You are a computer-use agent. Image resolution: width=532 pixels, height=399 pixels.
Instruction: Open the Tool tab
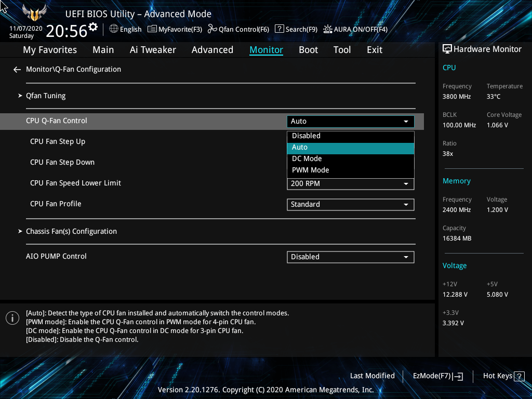click(x=342, y=50)
